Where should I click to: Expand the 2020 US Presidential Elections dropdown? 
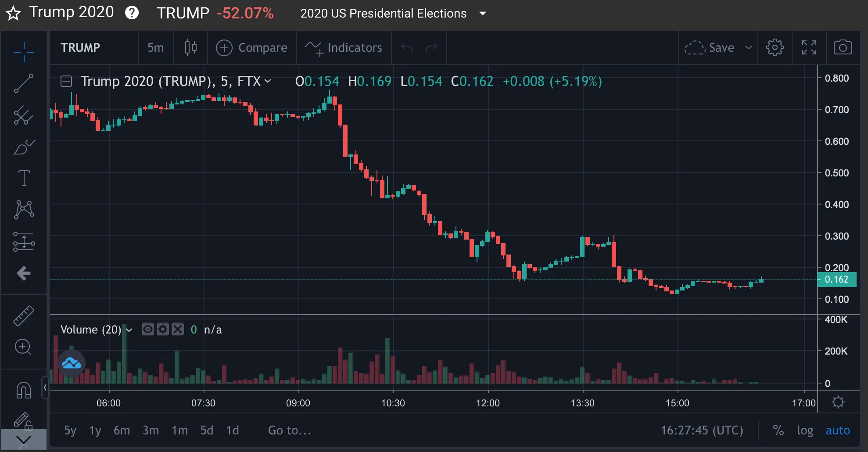483,14
